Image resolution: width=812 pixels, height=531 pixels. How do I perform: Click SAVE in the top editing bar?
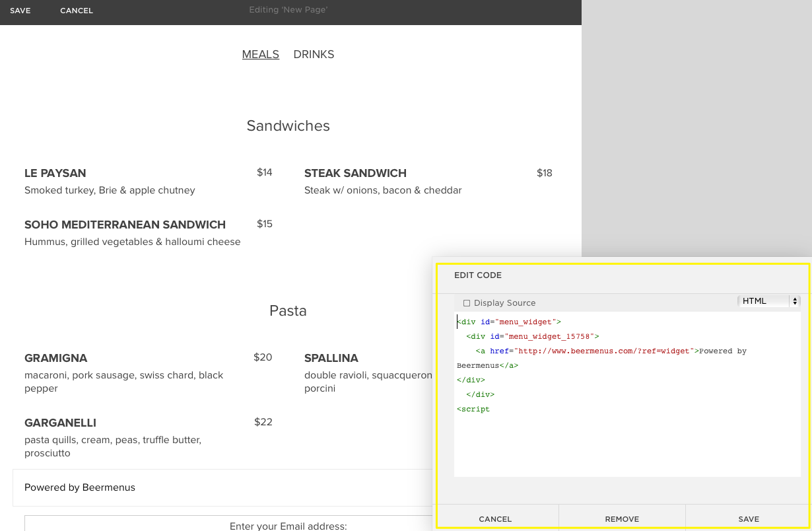coord(20,11)
